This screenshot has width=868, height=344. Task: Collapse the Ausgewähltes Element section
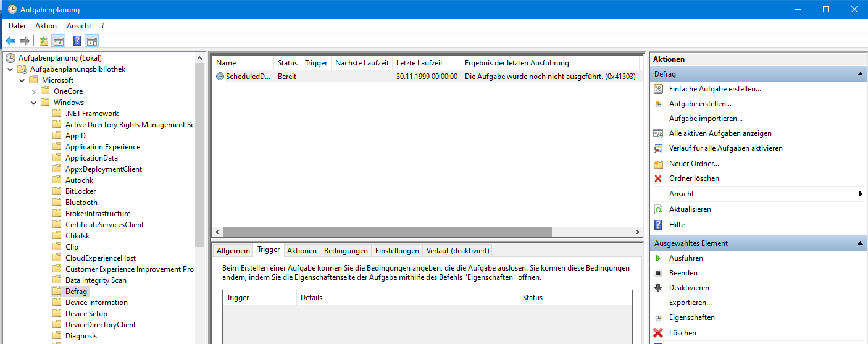(859, 243)
